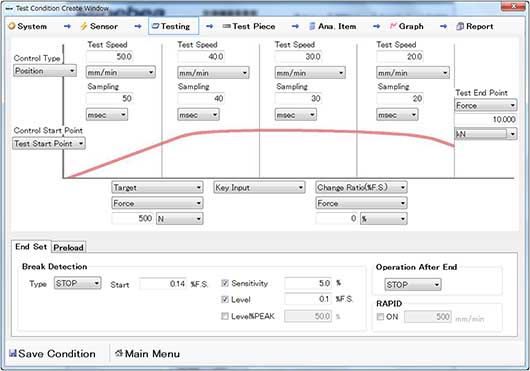
Task: Click the Ana. Item step icon
Action: 312,26
